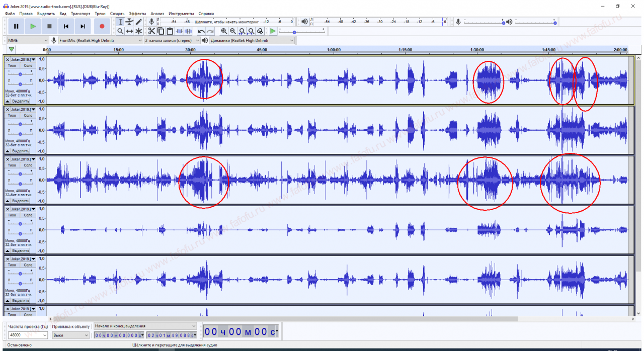Open the Справка menu

[206, 14]
